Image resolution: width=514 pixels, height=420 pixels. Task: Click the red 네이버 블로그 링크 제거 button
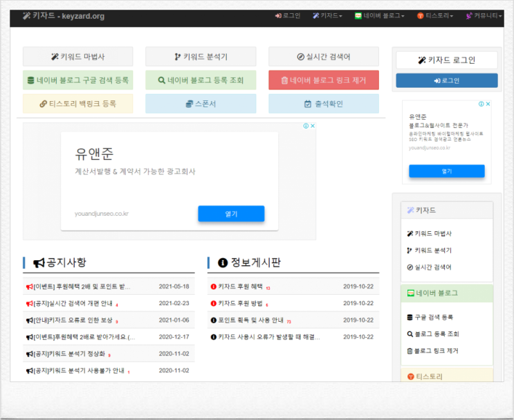(x=324, y=80)
